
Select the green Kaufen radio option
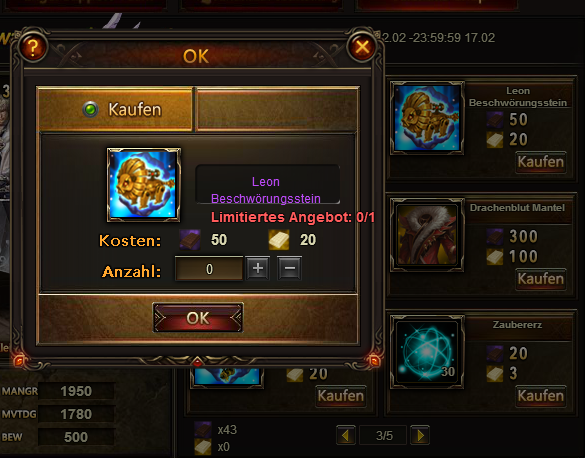tap(90, 110)
